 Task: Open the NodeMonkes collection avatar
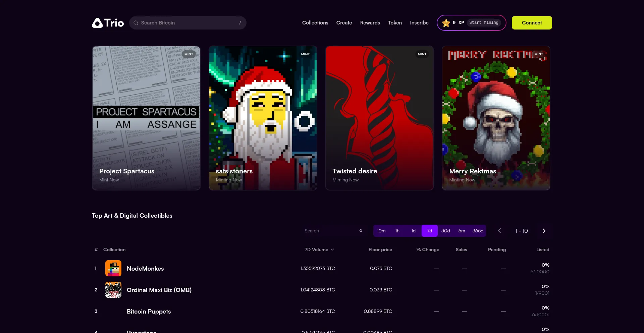pyautogui.click(x=113, y=268)
